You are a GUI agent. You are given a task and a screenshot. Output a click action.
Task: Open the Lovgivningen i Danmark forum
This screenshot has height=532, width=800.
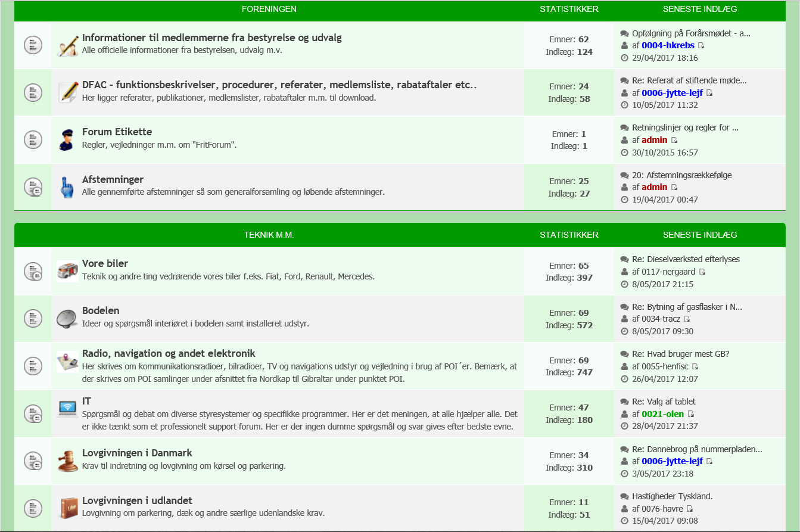click(x=137, y=453)
